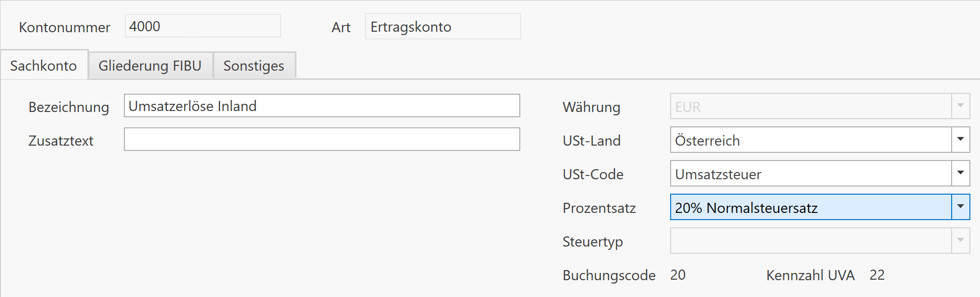This screenshot has width=980, height=297.
Task: Click the greyed-out EUR currency text
Action: pyautogui.click(x=687, y=107)
